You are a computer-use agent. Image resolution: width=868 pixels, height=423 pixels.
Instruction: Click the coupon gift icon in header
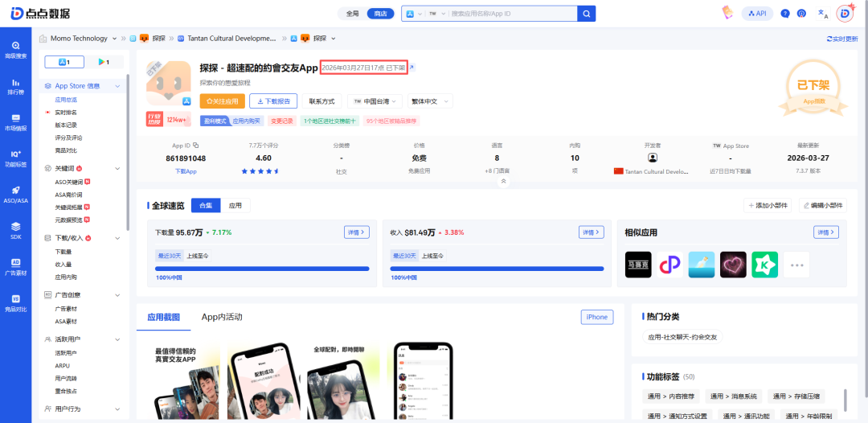727,14
